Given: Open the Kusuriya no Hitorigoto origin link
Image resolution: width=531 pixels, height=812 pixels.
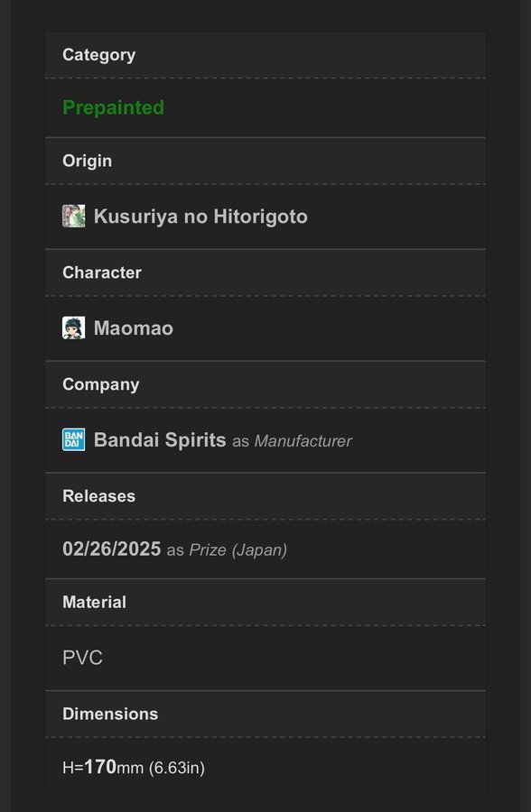Looking at the screenshot, I should [200, 217].
